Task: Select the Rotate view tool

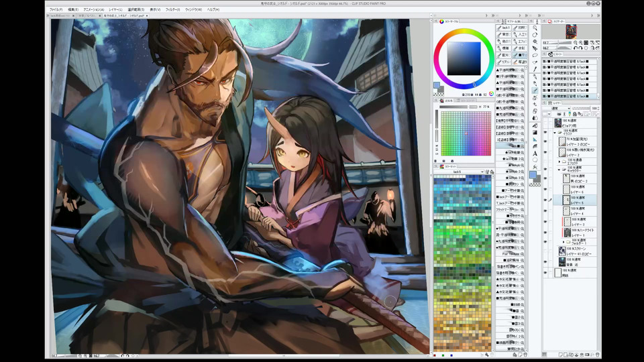Action: pos(535,35)
